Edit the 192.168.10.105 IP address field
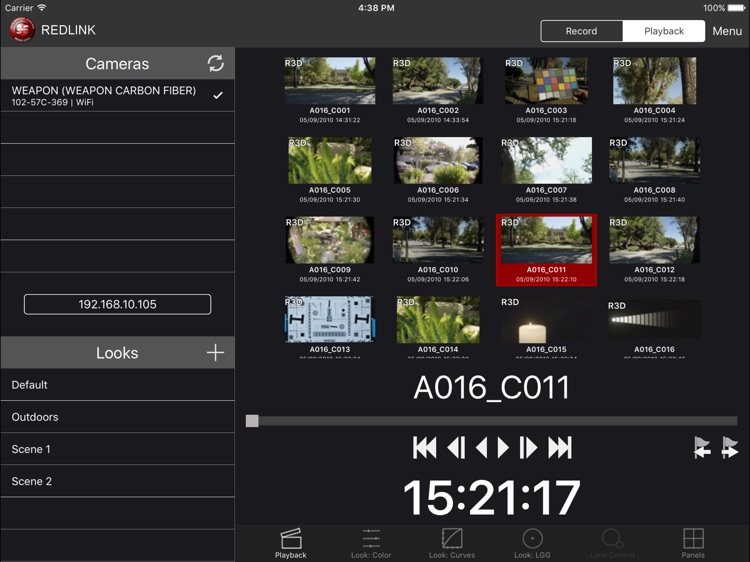 [x=117, y=304]
